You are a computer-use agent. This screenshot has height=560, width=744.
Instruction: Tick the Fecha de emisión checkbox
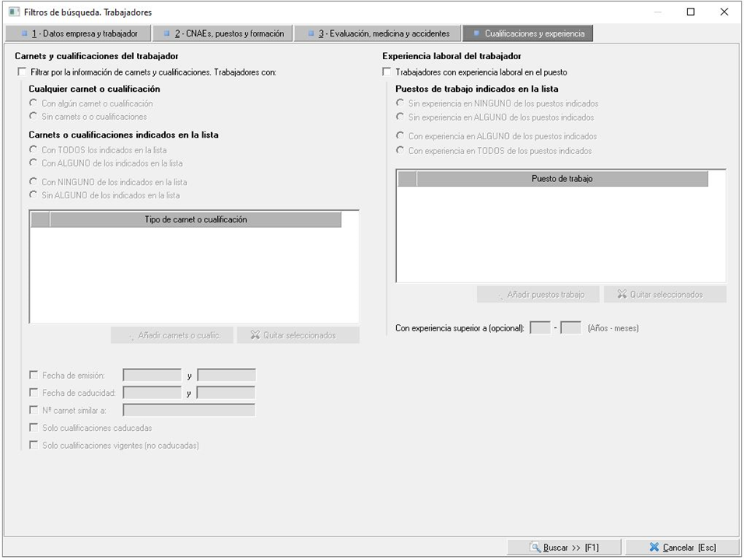click(33, 375)
